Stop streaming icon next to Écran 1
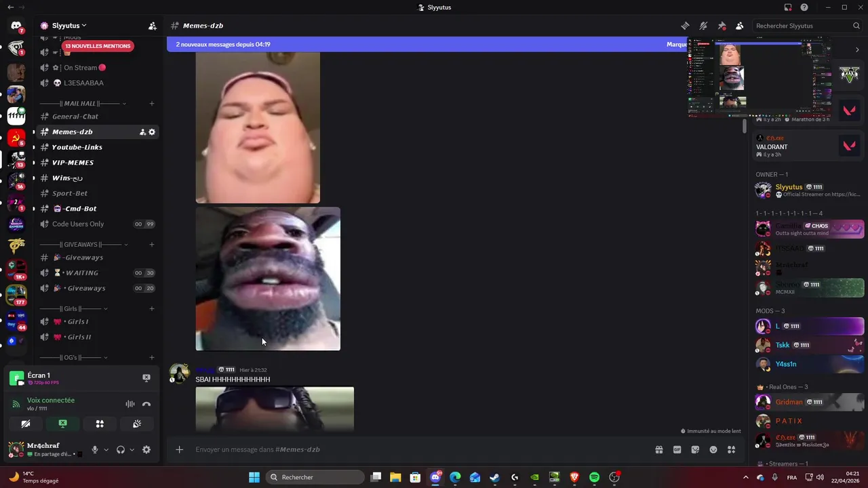This screenshot has width=868, height=488. coord(146,378)
